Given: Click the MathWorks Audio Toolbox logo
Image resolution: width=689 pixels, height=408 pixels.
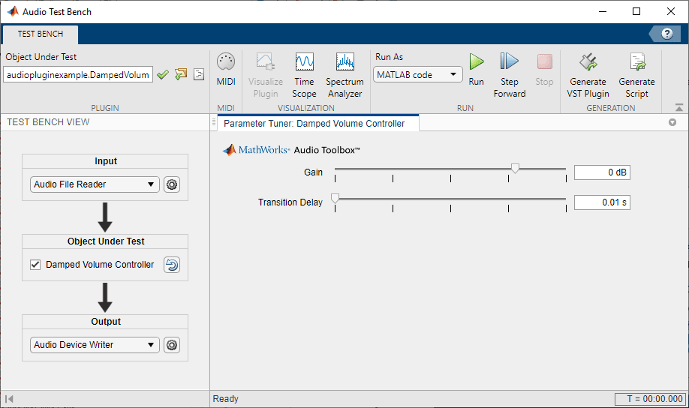Looking at the screenshot, I should click(x=291, y=150).
